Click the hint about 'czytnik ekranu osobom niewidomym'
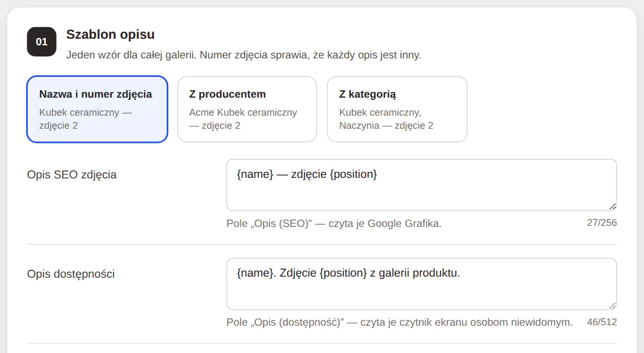 click(x=399, y=322)
